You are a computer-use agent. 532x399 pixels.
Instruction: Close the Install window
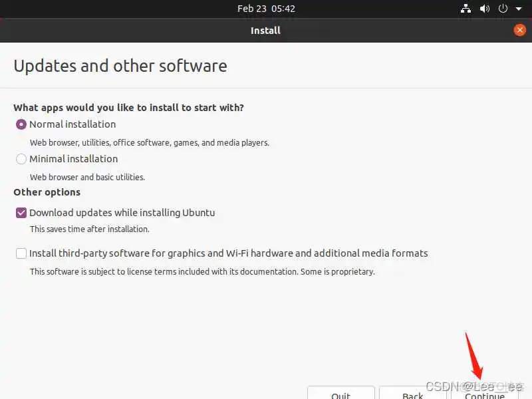click(520, 30)
